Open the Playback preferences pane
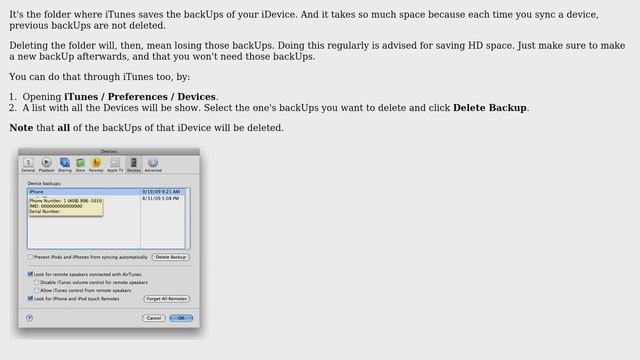 pyautogui.click(x=46, y=165)
